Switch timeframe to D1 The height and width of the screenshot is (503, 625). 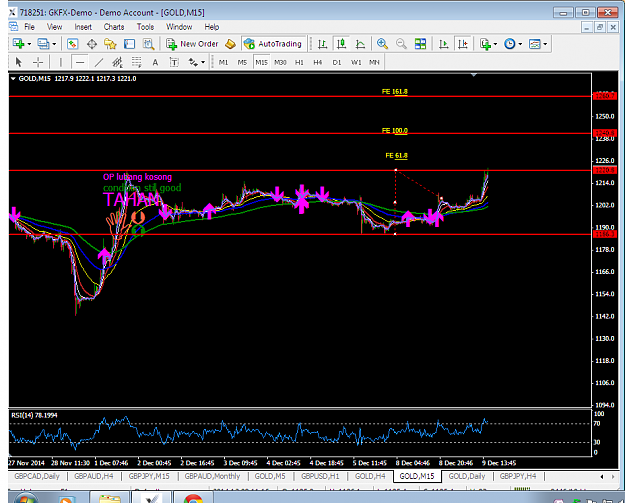[337, 62]
